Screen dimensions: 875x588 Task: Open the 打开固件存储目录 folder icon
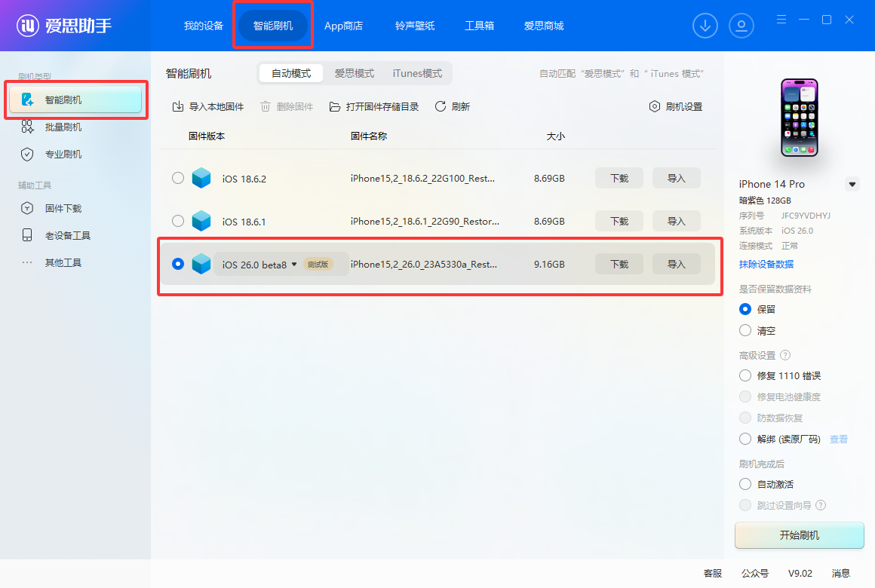coord(334,106)
